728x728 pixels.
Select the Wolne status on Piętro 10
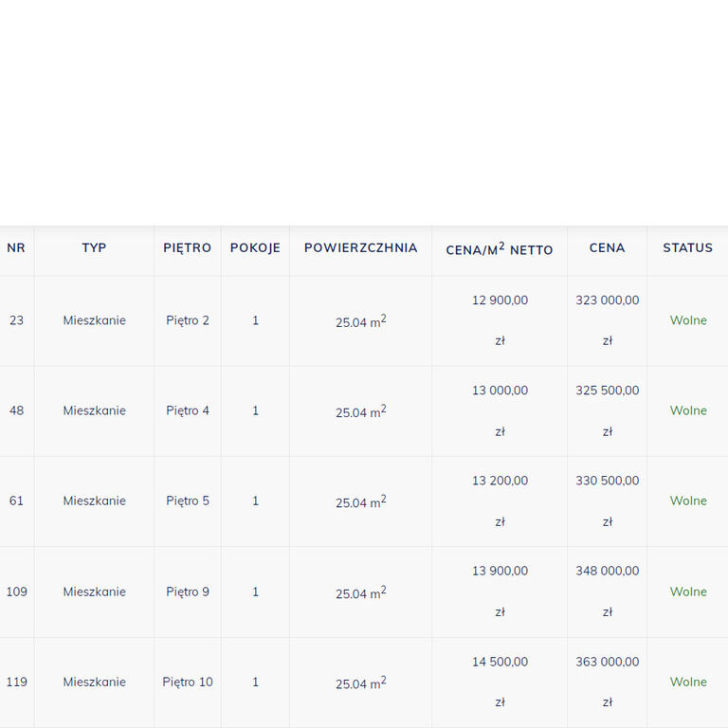click(x=688, y=682)
